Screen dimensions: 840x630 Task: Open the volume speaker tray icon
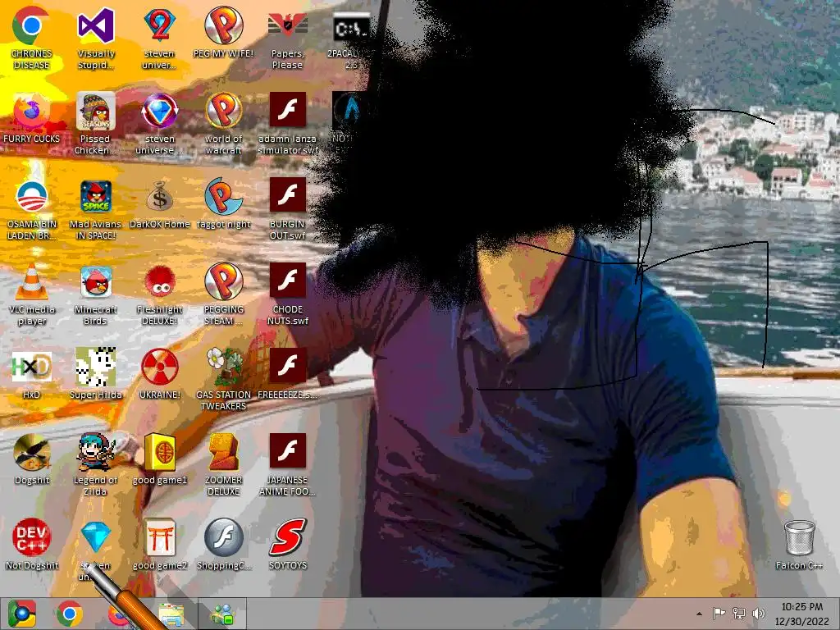tap(759, 614)
